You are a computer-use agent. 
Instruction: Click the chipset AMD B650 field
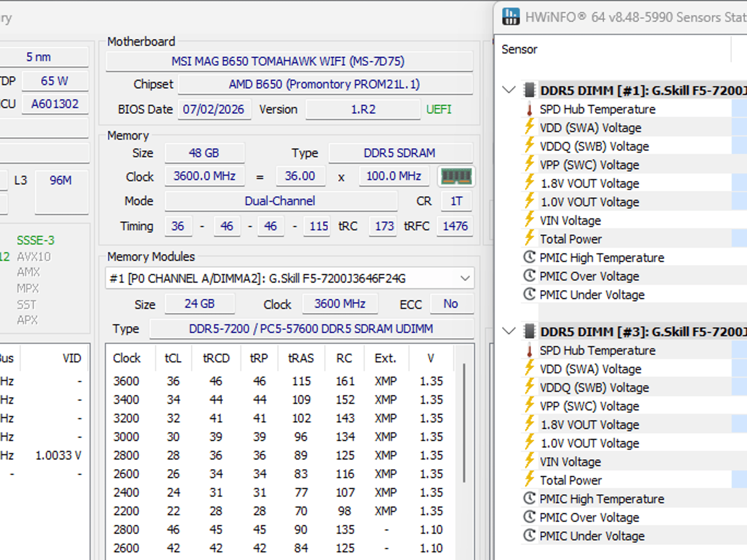point(325,85)
